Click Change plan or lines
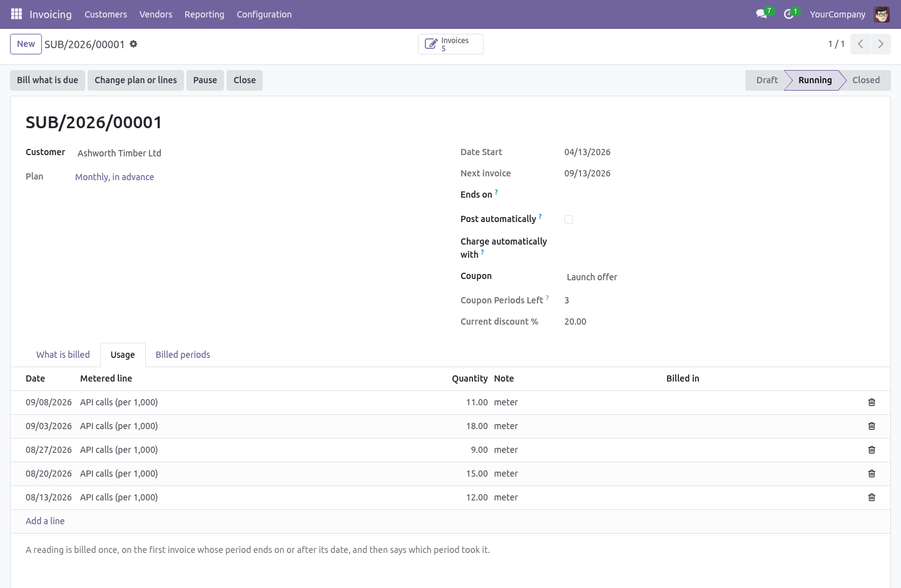The width and height of the screenshot is (901, 588). (136, 80)
